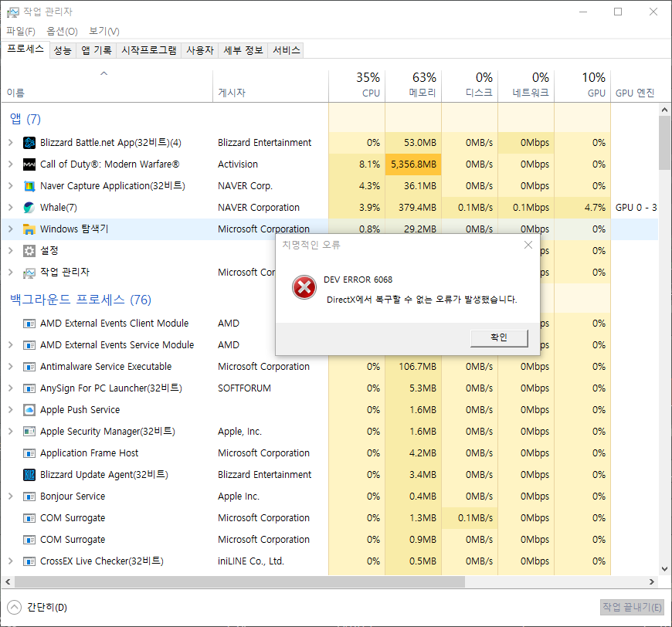
Task: Expand the Whale(7) process group
Action: click(11, 208)
